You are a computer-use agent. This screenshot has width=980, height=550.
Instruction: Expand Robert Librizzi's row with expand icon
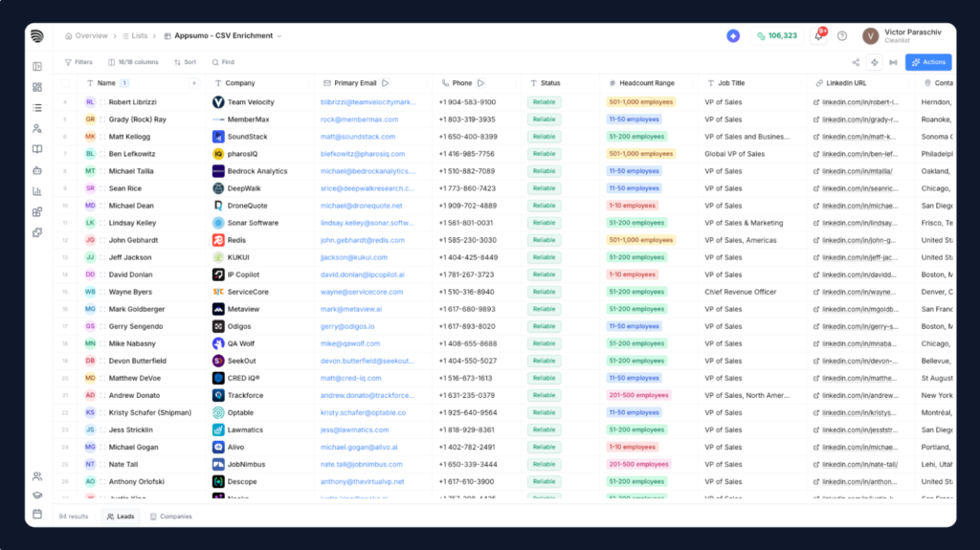[102, 102]
